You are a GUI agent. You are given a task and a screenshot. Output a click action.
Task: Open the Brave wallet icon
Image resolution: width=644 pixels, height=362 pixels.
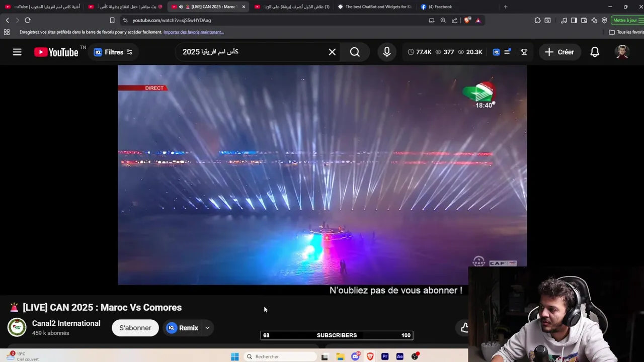(x=584, y=20)
